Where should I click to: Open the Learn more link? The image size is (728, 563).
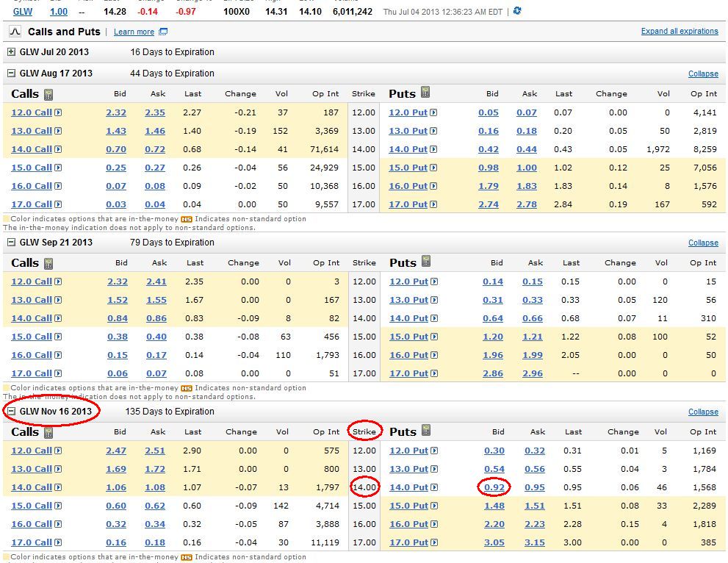tap(134, 32)
